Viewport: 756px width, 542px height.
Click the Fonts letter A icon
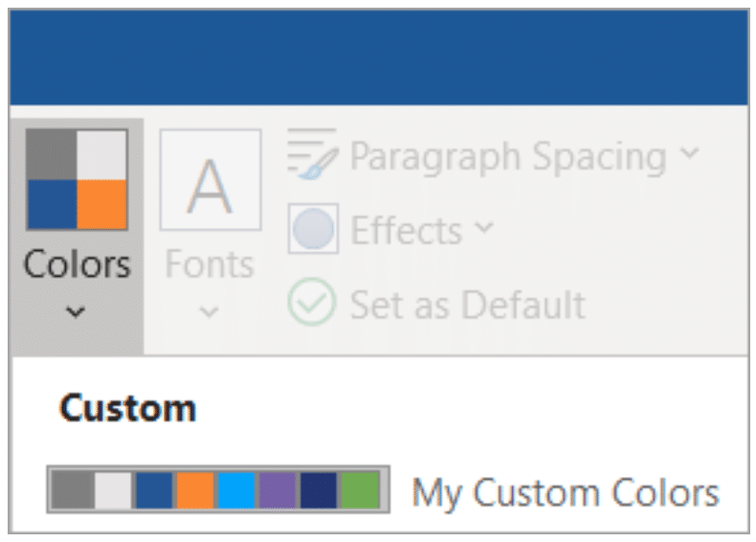tap(211, 179)
